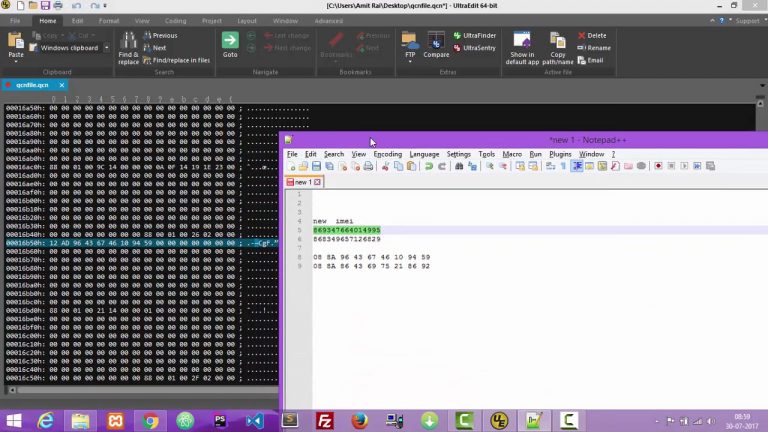
Task: Open Notepad++ Settings menu
Action: 458,154
